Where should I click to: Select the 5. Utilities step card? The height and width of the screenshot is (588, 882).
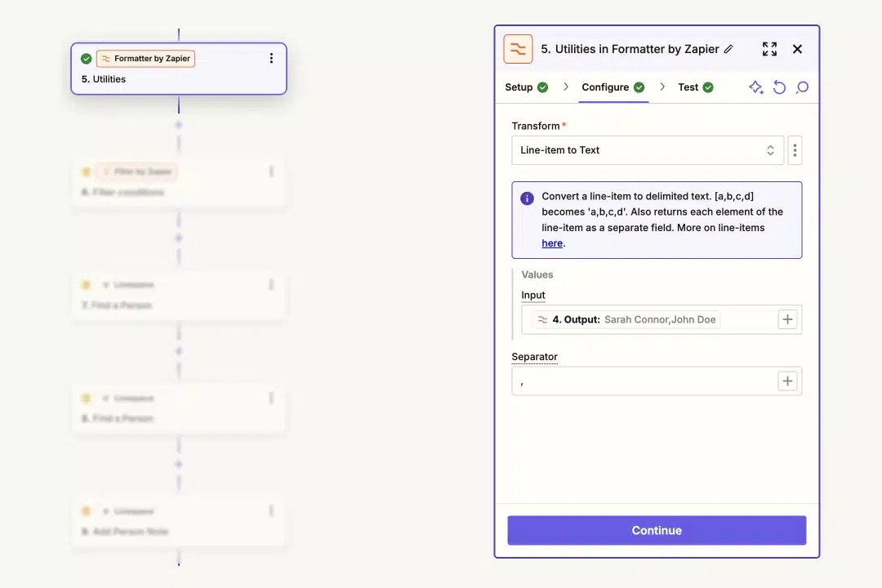click(x=179, y=69)
